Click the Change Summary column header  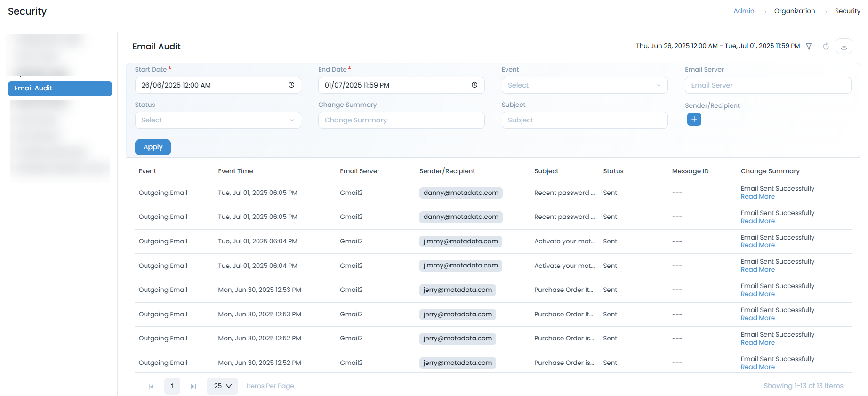[770, 171]
